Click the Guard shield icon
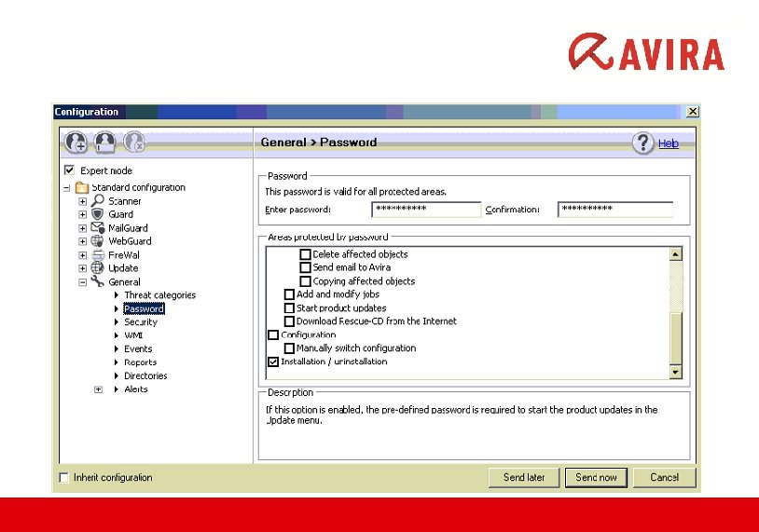The width and height of the screenshot is (759, 532). tap(98, 213)
